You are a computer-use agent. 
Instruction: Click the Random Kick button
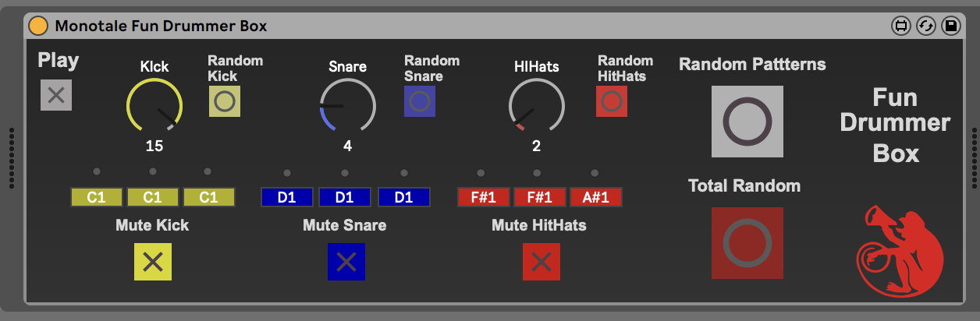click(225, 101)
